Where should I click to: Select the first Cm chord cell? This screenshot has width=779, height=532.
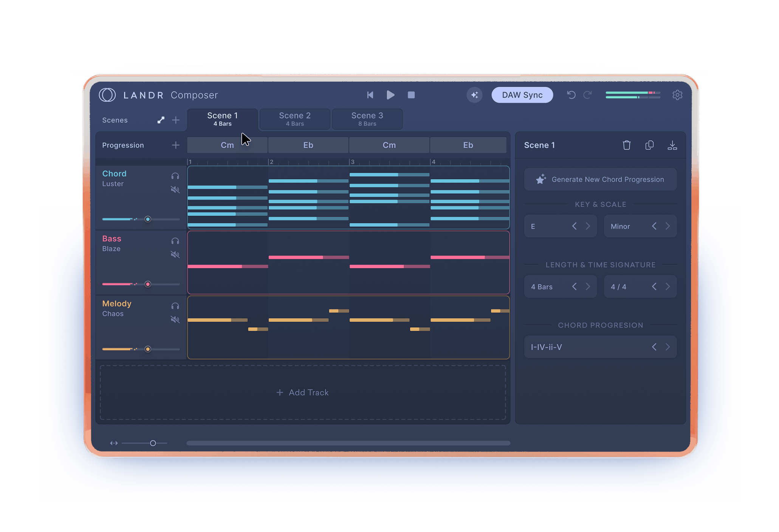point(227,145)
